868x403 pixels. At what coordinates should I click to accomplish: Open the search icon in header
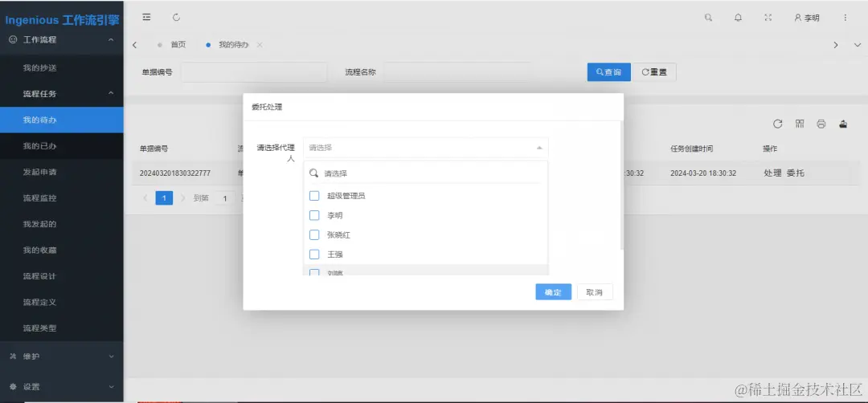click(x=708, y=17)
